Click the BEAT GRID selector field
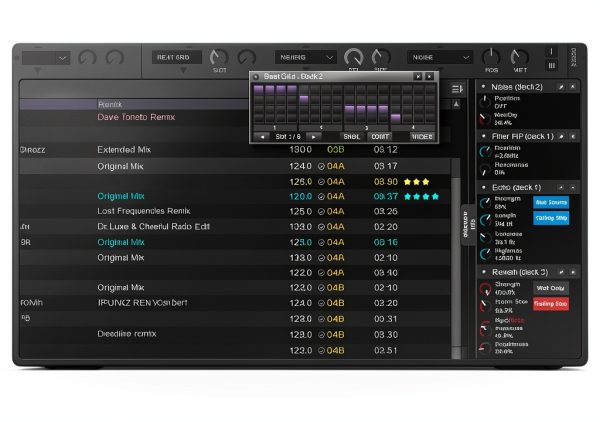This screenshot has height=422, width=600. tap(176, 57)
